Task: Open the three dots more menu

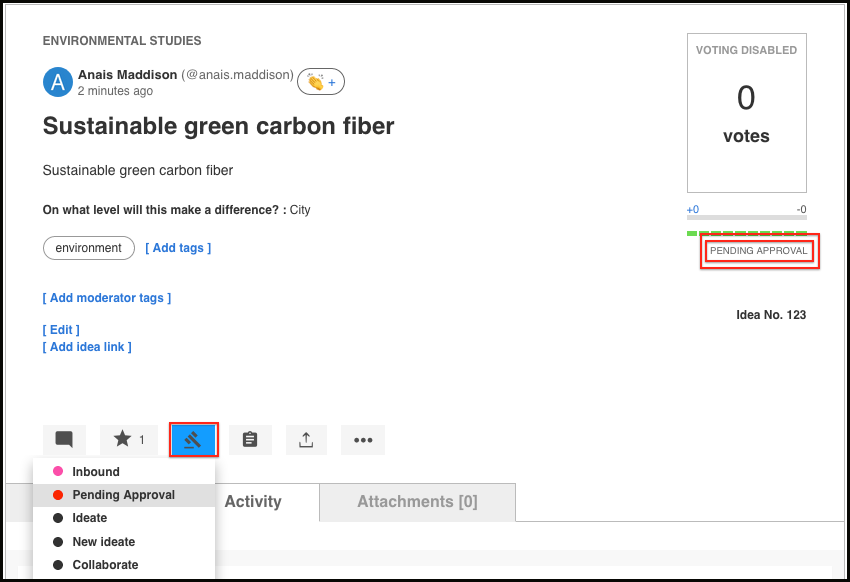Action: (363, 439)
